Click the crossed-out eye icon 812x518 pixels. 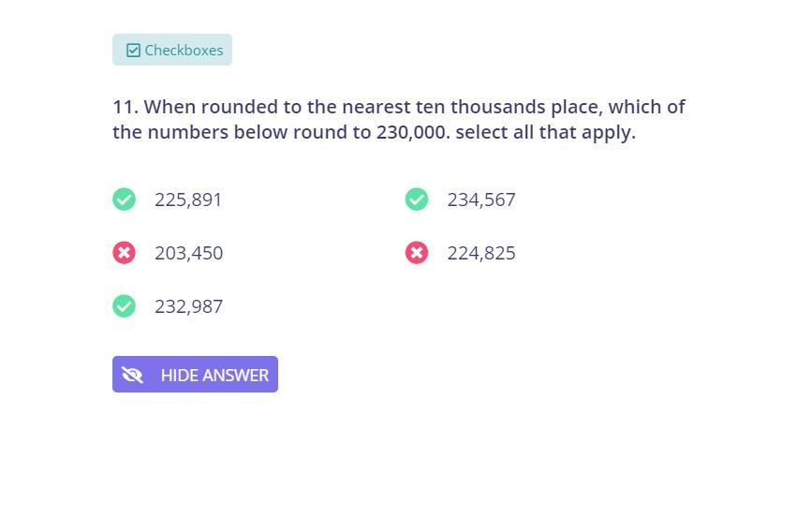click(x=132, y=375)
